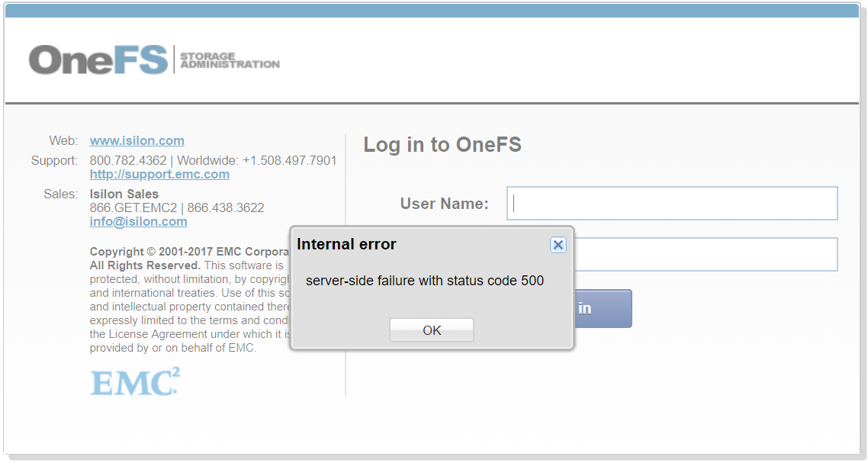
Task: Open the www.isilon.com link
Action: coord(137,140)
